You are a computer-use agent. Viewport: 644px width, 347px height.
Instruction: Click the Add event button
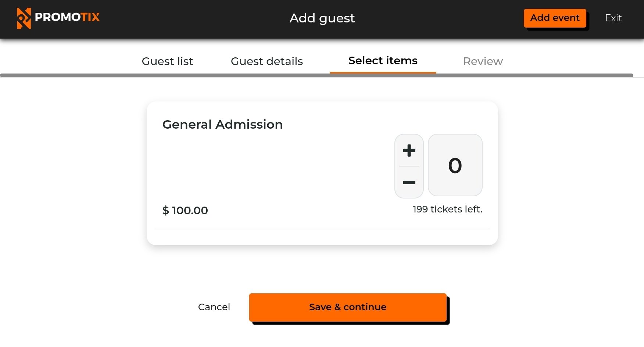(555, 18)
